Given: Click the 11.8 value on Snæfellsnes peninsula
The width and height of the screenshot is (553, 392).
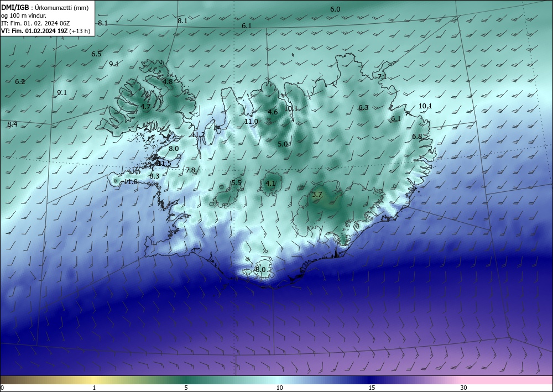Looking at the screenshot, I should pyautogui.click(x=131, y=182).
